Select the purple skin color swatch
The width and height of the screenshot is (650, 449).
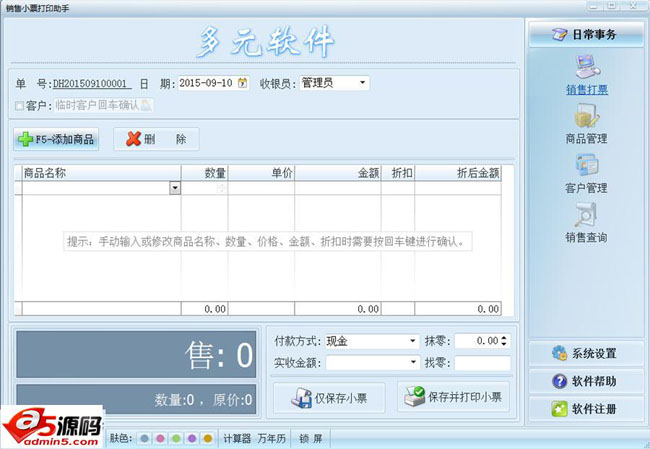pyautogui.click(x=192, y=438)
